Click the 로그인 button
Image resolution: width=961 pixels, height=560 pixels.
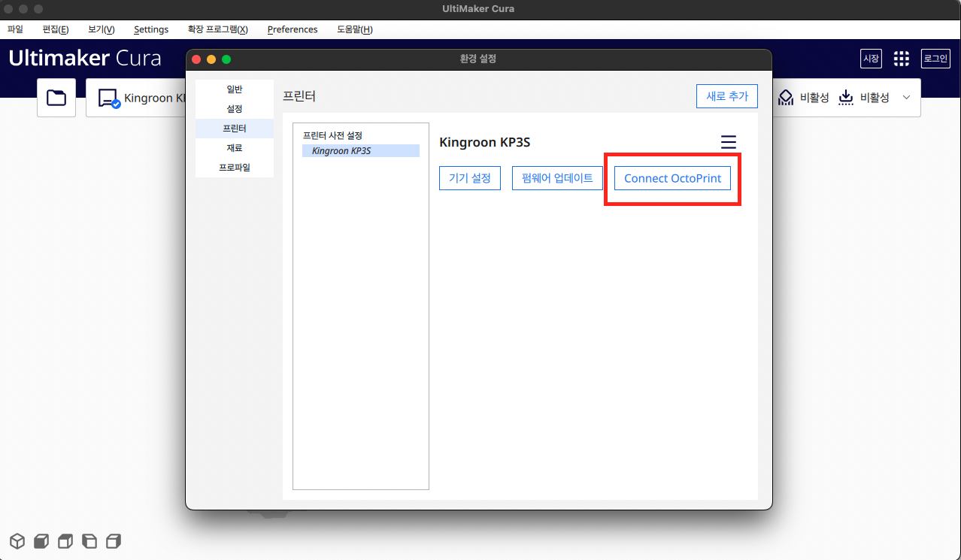tap(935, 59)
